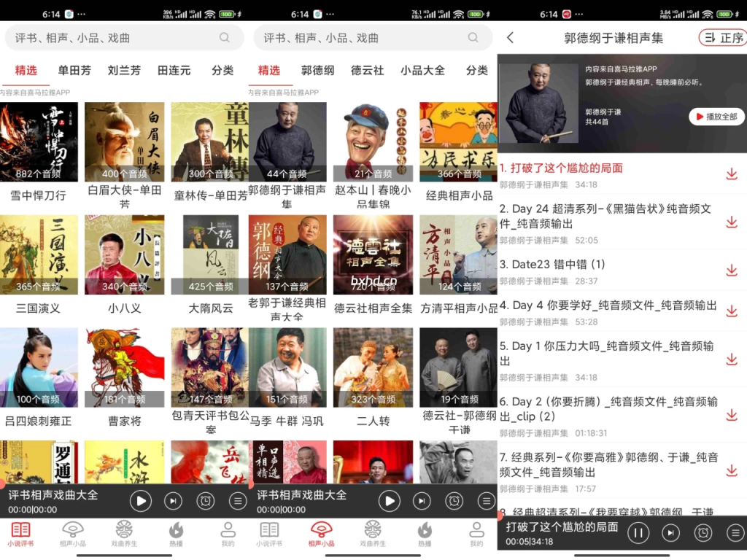Open 我的 profile in middle screen

[x=476, y=534]
